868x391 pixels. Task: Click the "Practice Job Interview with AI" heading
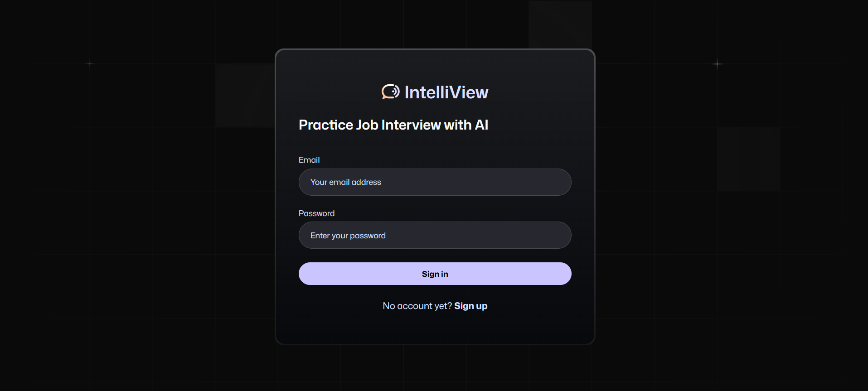pos(393,125)
